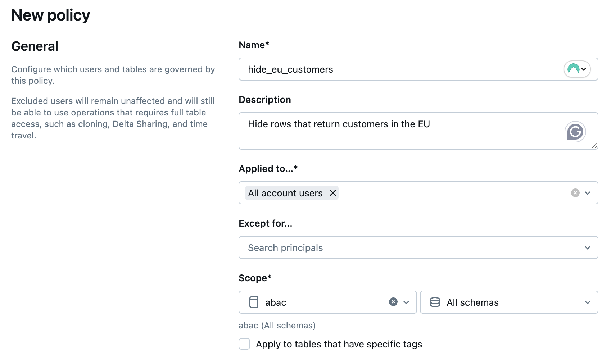The height and width of the screenshot is (364, 611).
Task: Clear the abac catalog selection
Action: tap(393, 302)
